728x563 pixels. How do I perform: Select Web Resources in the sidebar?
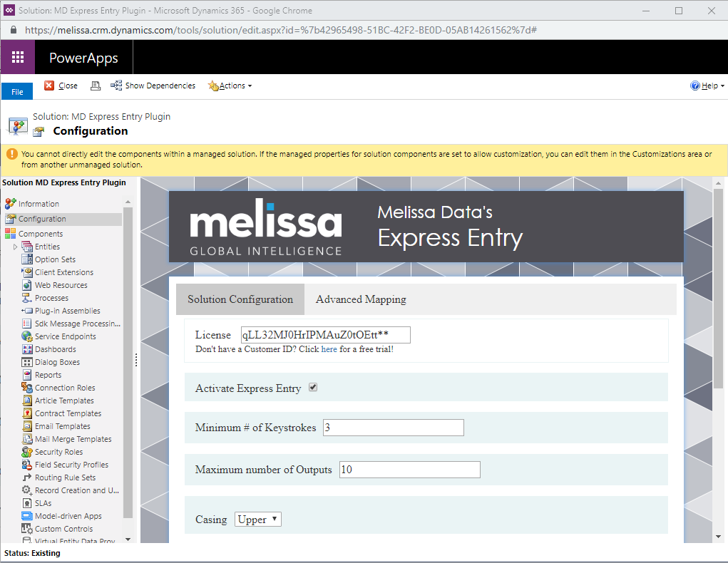pyautogui.click(x=61, y=285)
